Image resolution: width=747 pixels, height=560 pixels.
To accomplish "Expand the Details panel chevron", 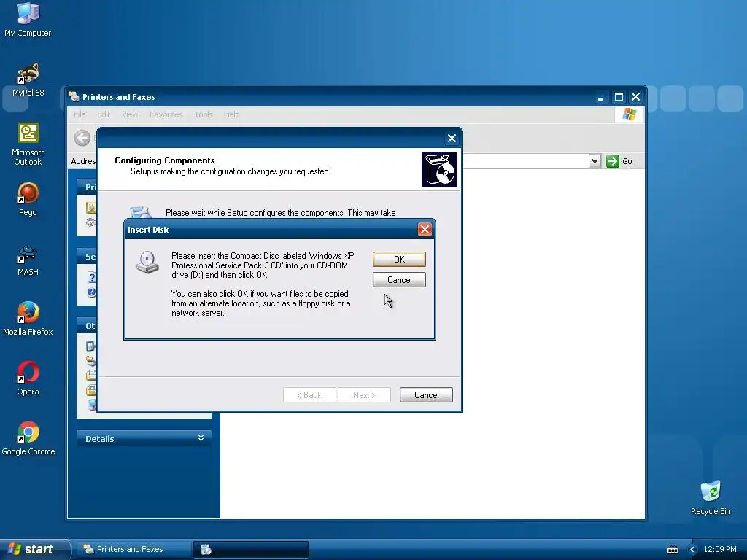I will pos(201,438).
